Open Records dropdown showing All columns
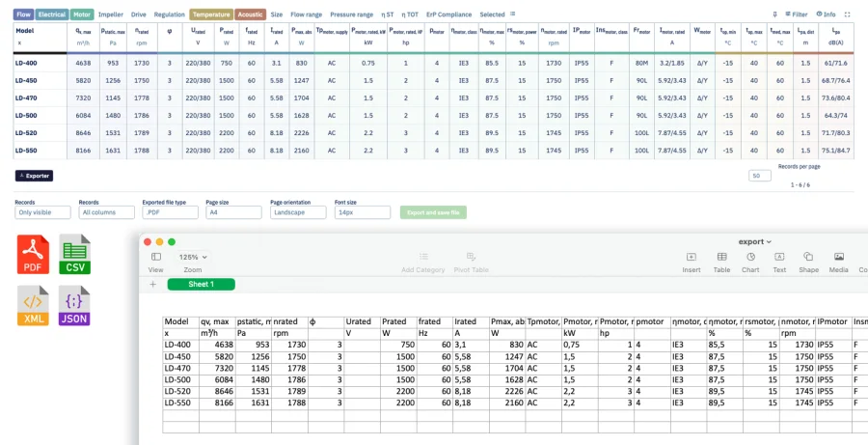Screen dimensions: 868x445 (x=106, y=212)
